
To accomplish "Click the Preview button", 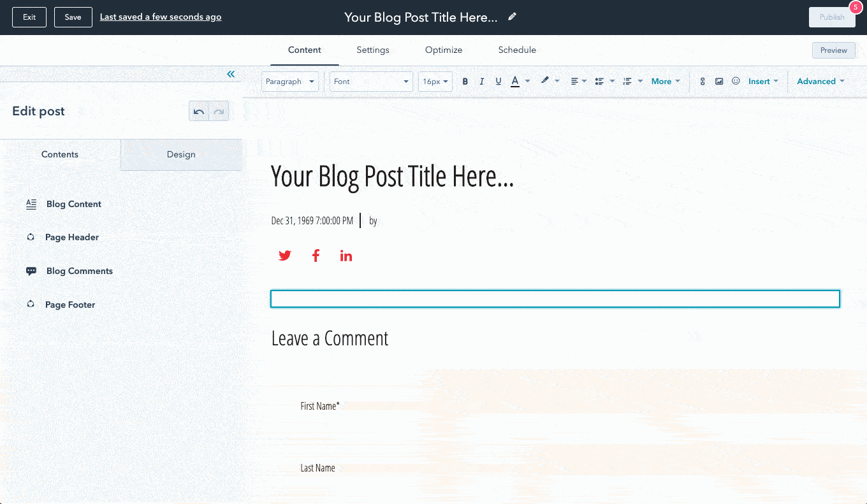I will tap(833, 50).
